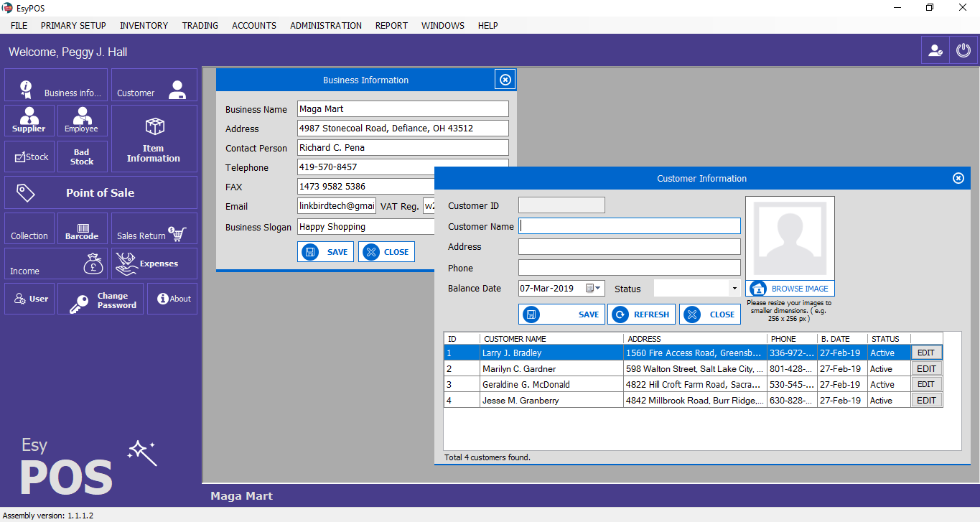The width and height of the screenshot is (980, 522).
Task: Expand the Status dropdown
Action: 734,289
